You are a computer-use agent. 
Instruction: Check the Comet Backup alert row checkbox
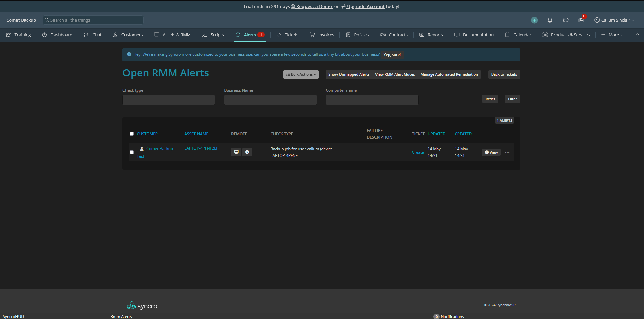point(132,152)
